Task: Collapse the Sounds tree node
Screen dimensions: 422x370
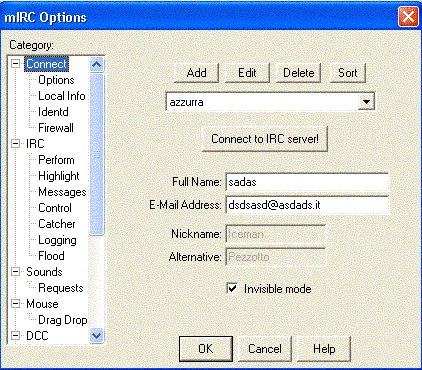Action: 15,272
